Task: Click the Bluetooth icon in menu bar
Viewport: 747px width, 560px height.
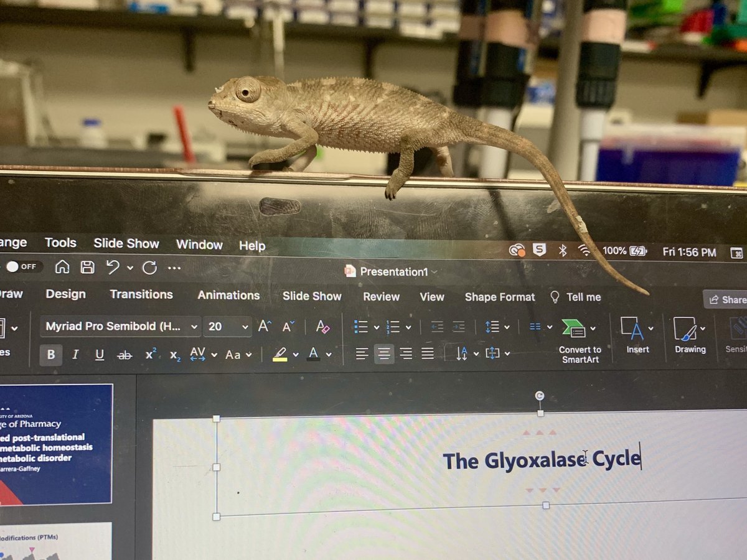Action: coord(562,250)
